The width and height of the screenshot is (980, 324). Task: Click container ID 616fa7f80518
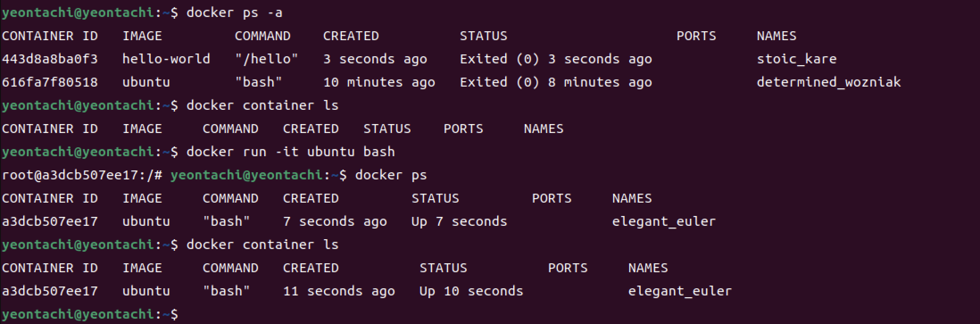pyautogui.click(x=50, y=82)
